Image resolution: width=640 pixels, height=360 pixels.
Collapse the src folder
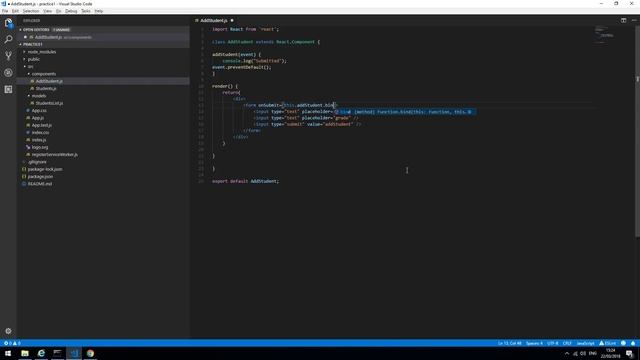pyautogui.click(x=31, y=67)
